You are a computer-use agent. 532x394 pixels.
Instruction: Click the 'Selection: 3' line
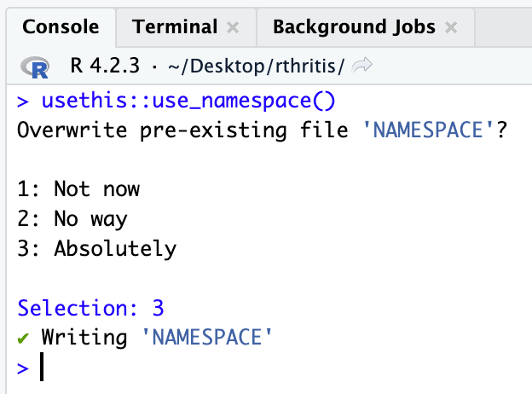90,308
